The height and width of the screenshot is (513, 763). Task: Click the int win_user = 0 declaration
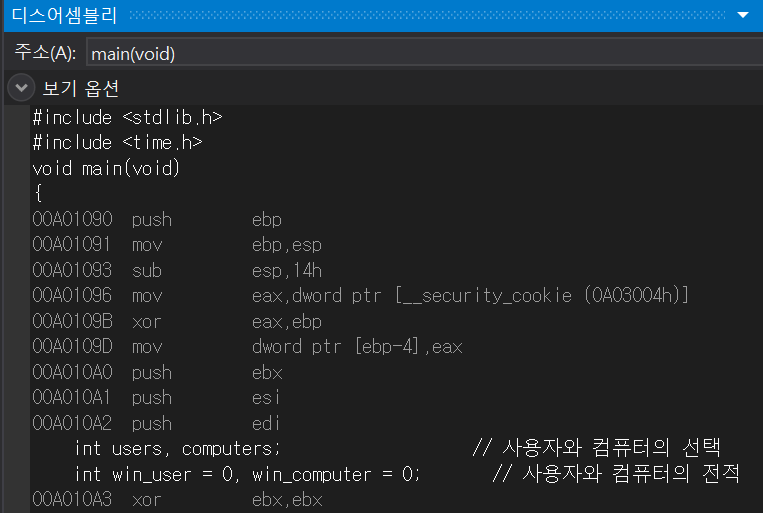[157, 474]
